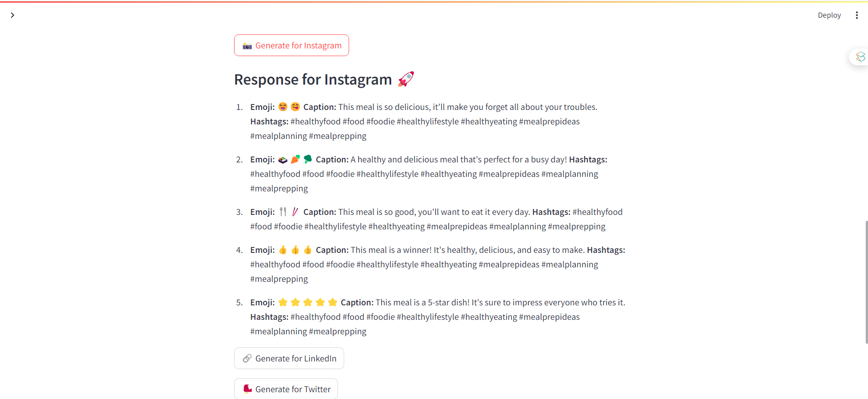
Task: Click the Generate for Instagram button
Action: 291,46
